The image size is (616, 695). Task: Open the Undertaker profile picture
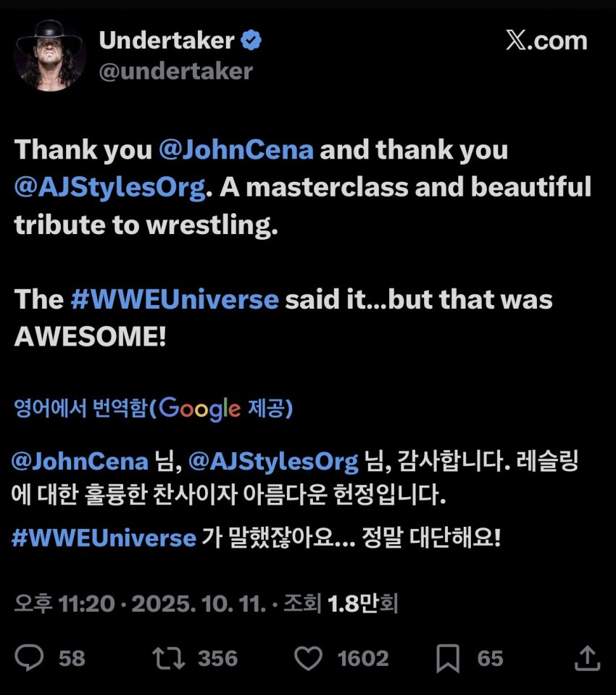click(50, 55)
